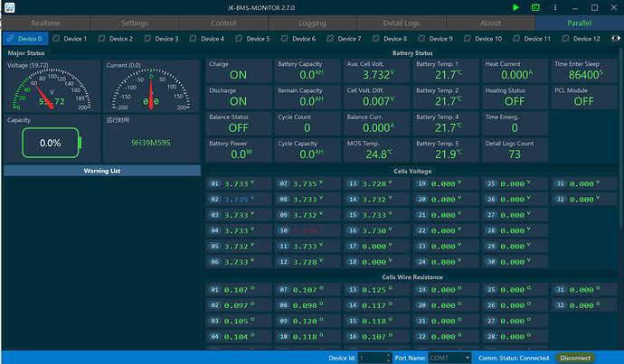Viewport: 624px width, 364px height.
Task: Click the Disconnect button
Action: 575,358
